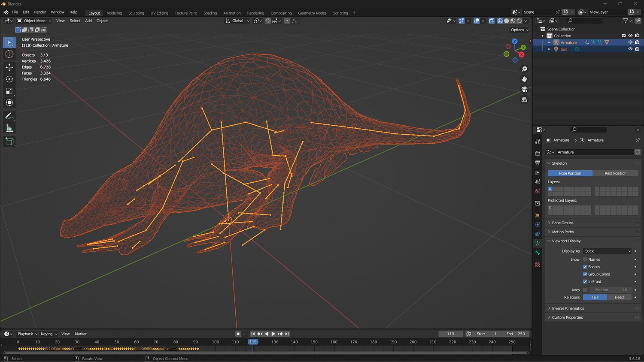This screenshot has width=644, height=362.
Task: Open the Display As dropdown
Action: point(608,251)
